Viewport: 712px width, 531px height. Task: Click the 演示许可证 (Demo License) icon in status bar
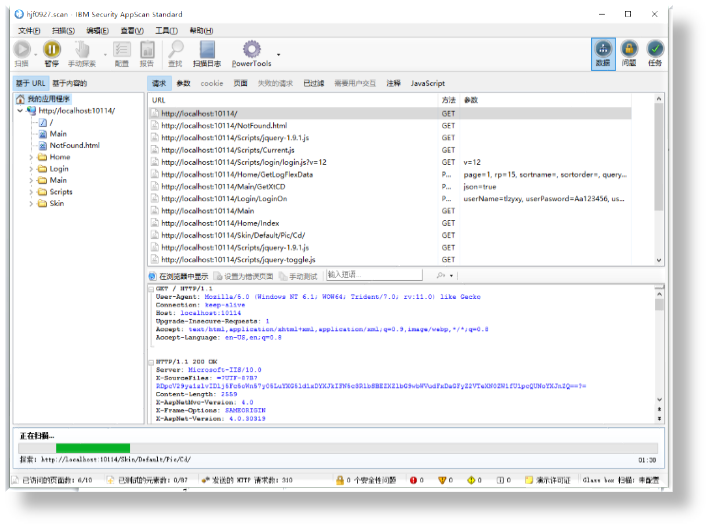(x=529, y=480)
